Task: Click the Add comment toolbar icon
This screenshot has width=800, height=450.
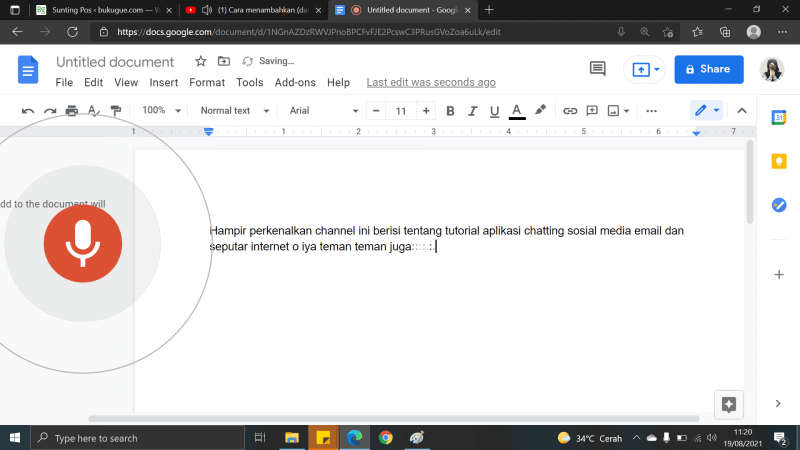Action: click(592, 111)
